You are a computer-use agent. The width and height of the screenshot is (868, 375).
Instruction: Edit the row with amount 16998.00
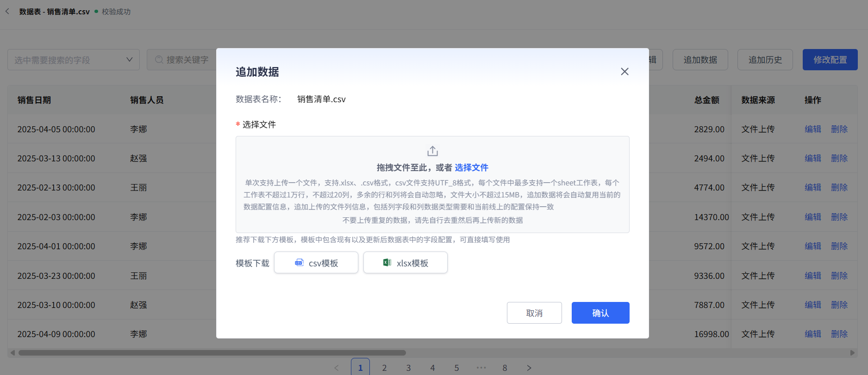coord(813,334)
